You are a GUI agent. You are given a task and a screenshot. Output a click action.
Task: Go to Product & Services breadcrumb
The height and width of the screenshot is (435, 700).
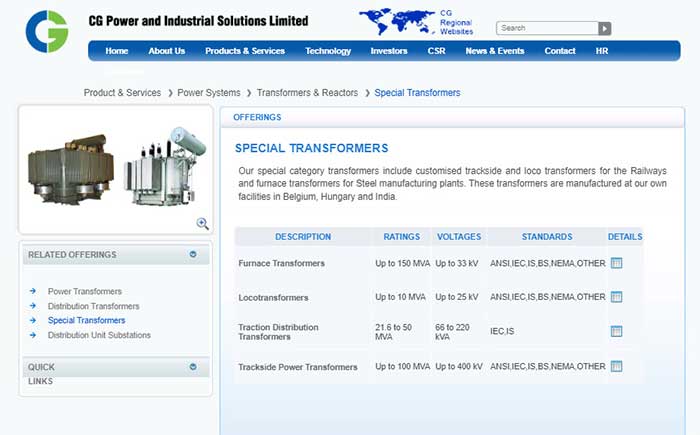(122, 92)
